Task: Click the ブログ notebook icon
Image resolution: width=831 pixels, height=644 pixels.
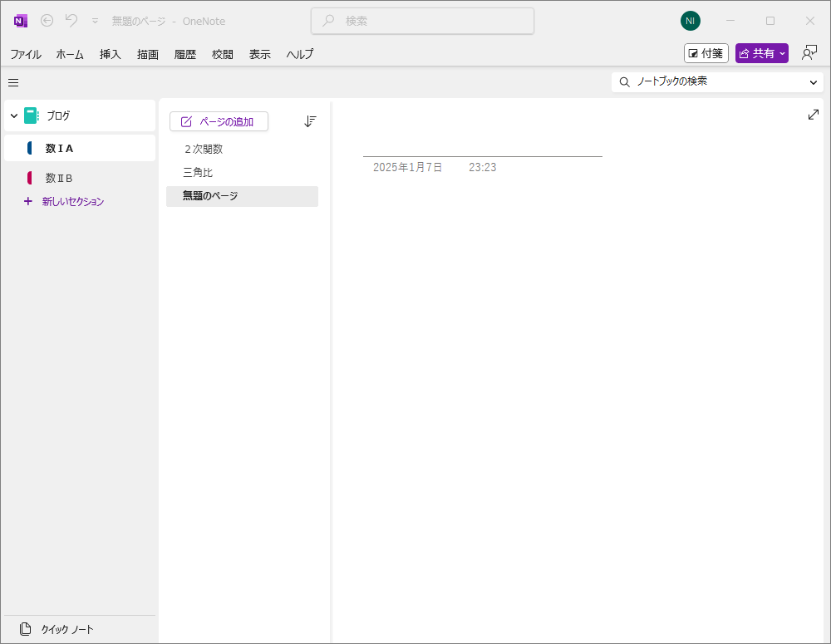Action: 32,116
